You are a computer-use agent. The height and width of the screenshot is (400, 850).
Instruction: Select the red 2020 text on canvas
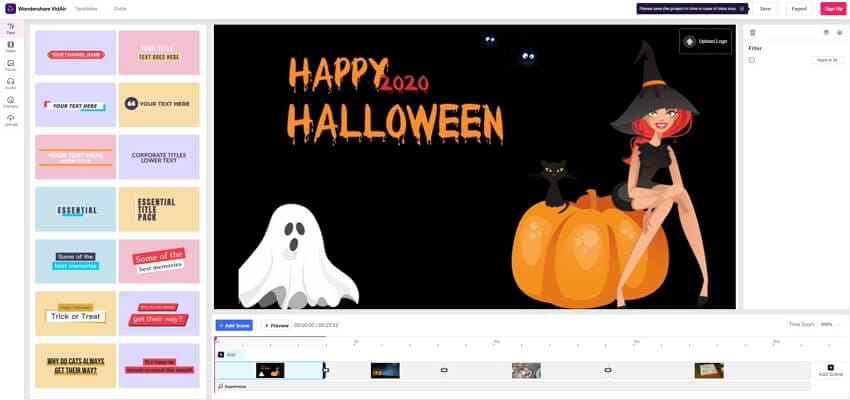(404, 83)
